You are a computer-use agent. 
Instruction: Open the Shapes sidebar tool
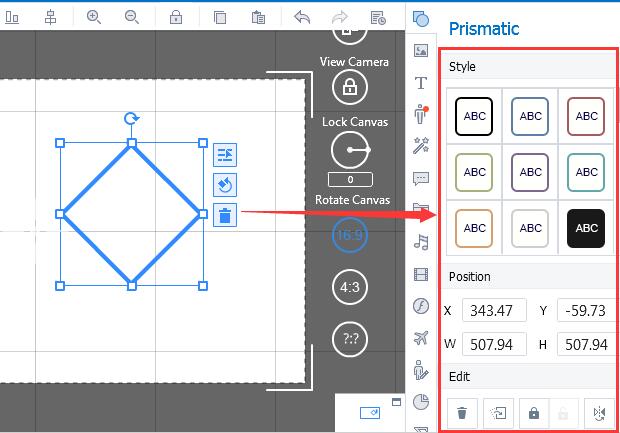pos(421,19)
